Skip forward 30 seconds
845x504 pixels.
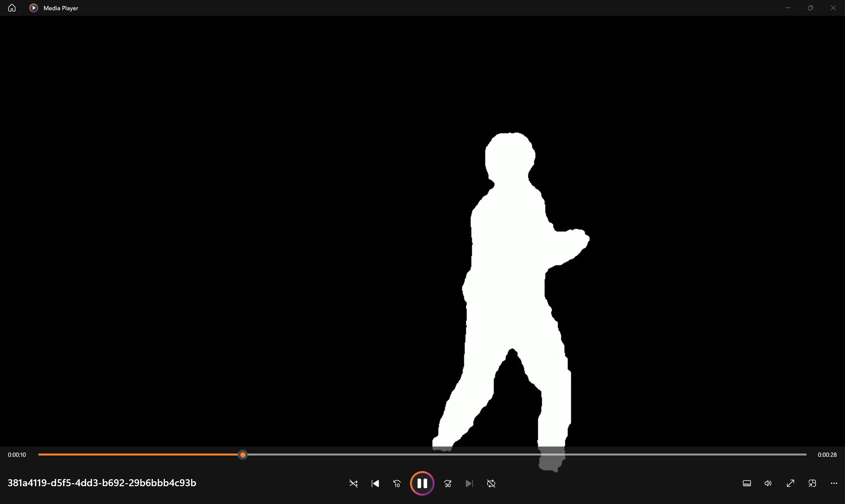(x=448, y=483)
